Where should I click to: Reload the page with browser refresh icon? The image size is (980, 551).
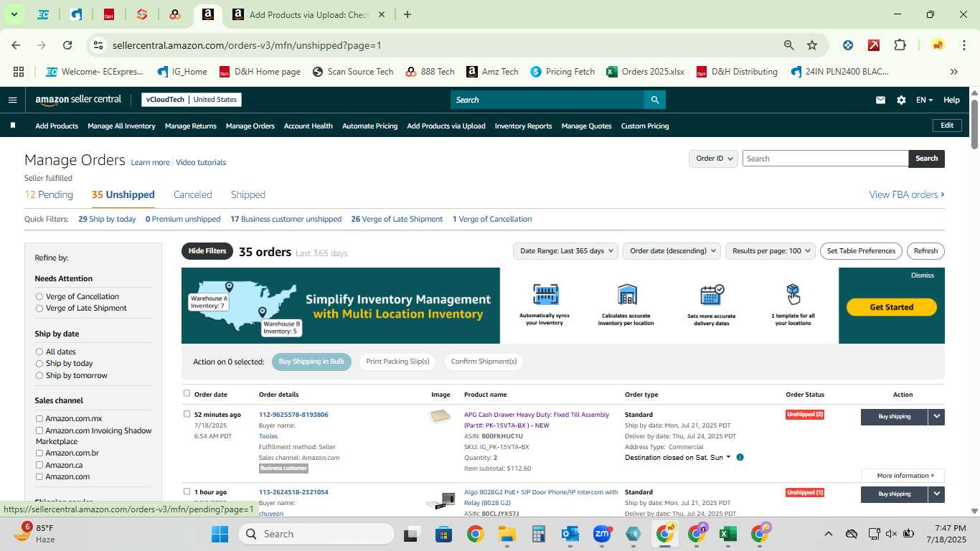[x=67, y=45]
